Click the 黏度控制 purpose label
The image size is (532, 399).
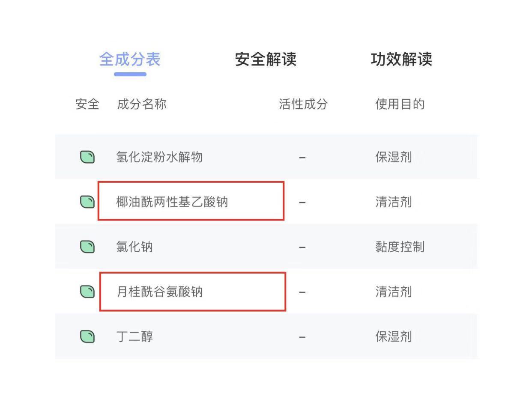click(x=399, y=247)
